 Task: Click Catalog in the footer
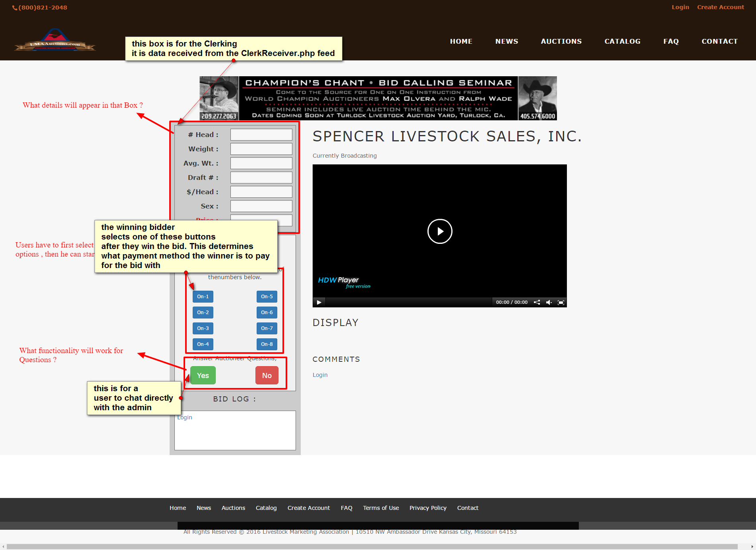click(266, 508)
